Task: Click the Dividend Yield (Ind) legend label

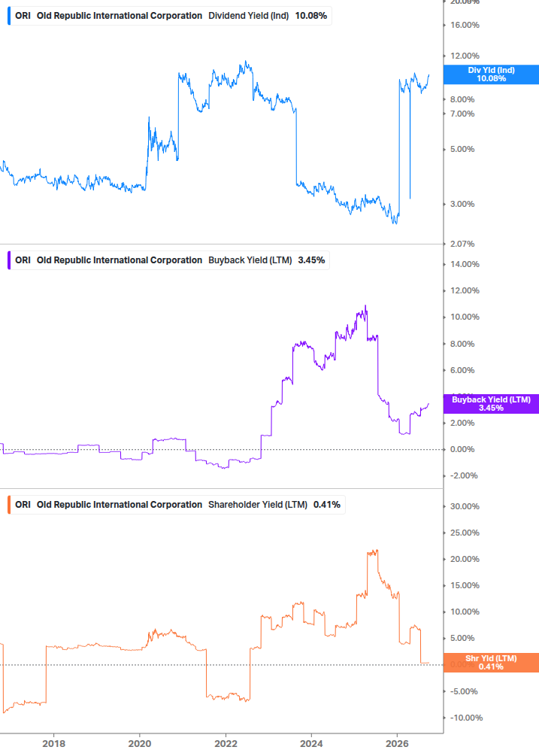Action: click(x=249, y=16)
